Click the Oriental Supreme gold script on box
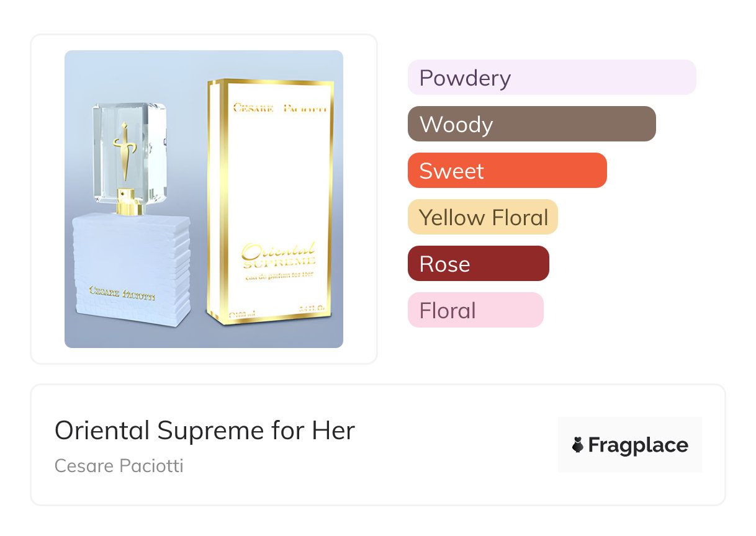The height and width of the screenshot is (536, 756). tap(279, 253)
